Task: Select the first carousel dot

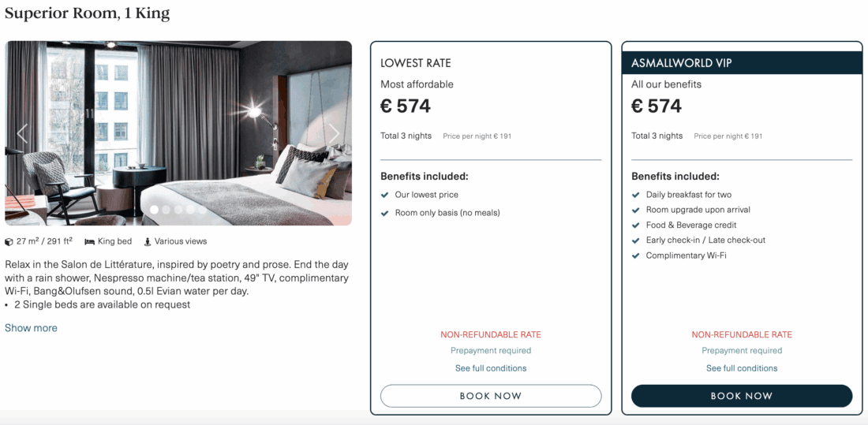Action: pos(155,210)
